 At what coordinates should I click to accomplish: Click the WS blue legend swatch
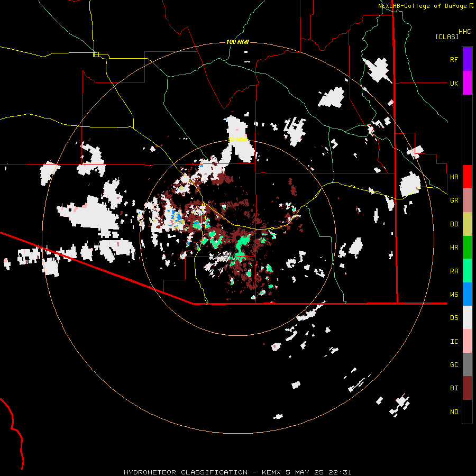tap(467, 294)
